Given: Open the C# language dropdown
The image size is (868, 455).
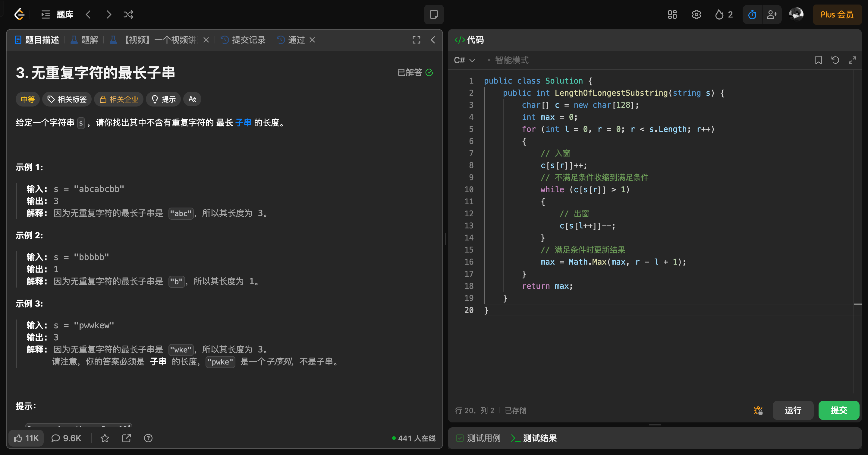Looking at the screenshot, I should point(464,60).
